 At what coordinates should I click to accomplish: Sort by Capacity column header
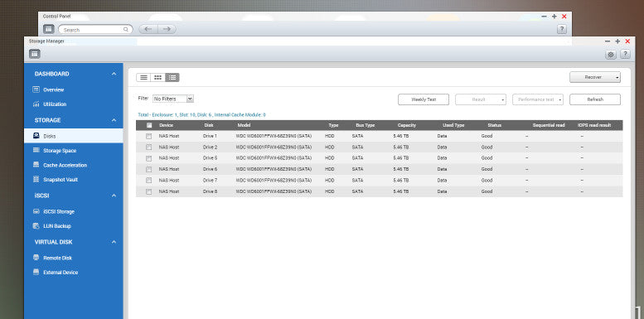tap(407, 125)
